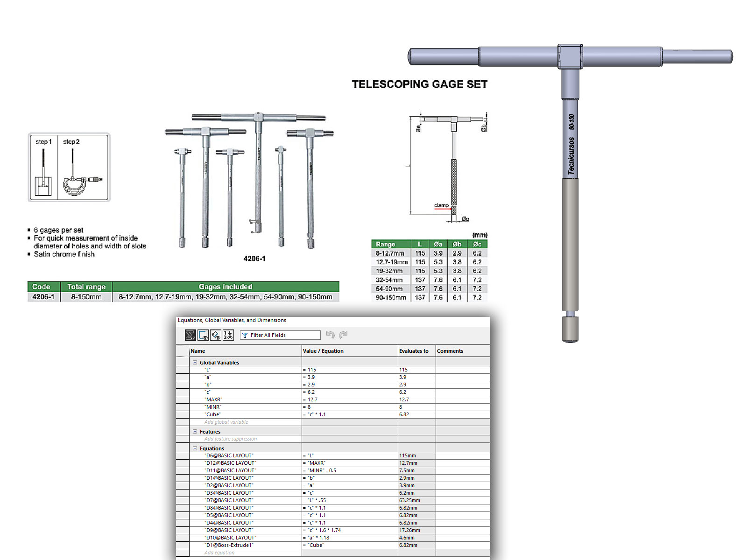Screen dimensions: 747x560
Task: Select the "MAXR" variable name
Action: pos(213,399)
